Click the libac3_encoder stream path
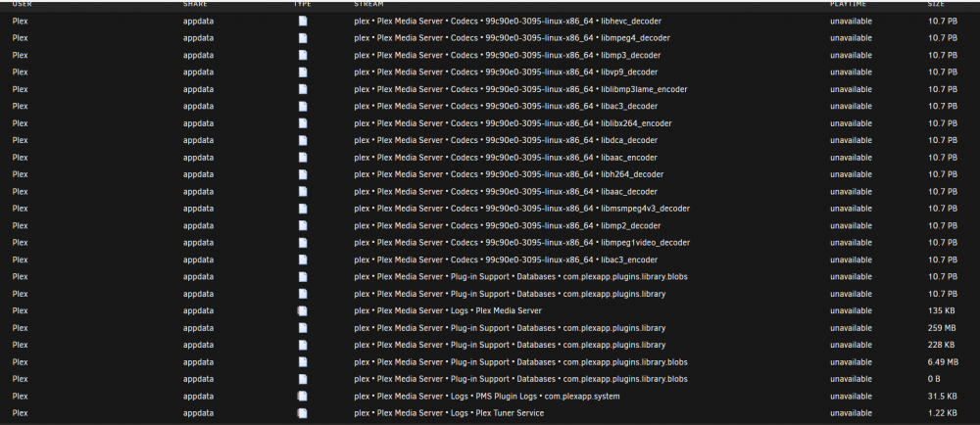 (x=506, y=260)
